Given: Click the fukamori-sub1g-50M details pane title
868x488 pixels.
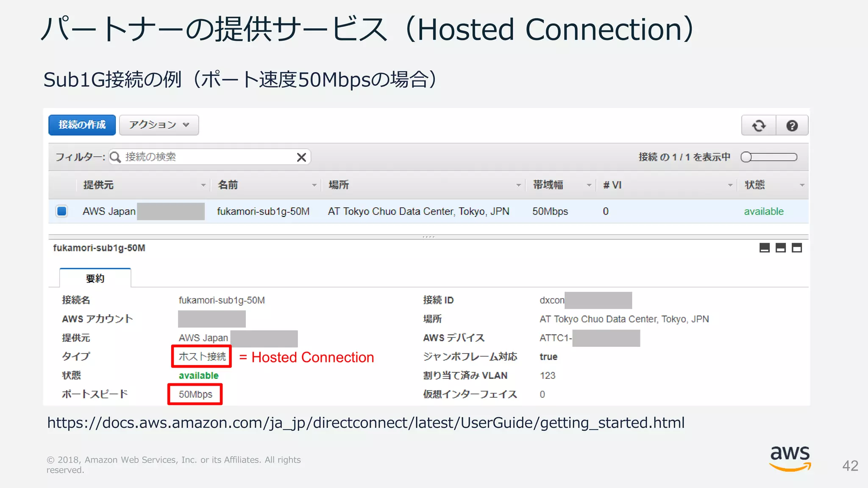Looking at the screenshot, I should point(99,248).
